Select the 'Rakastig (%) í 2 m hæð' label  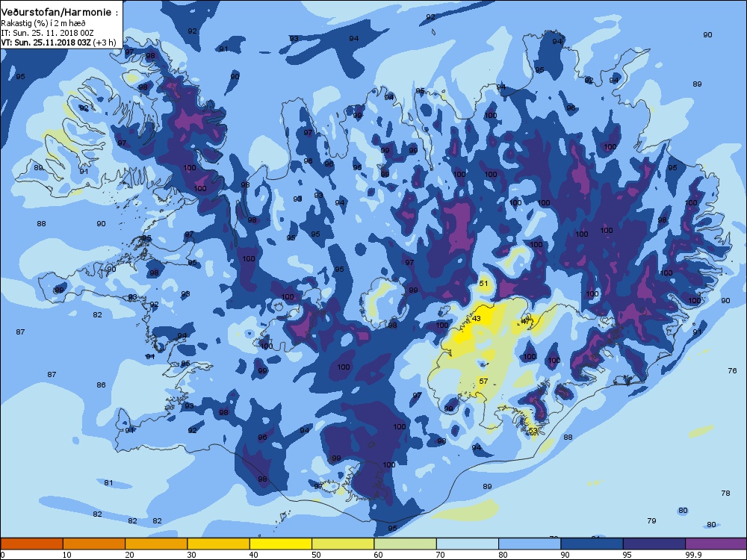point(43,23)
